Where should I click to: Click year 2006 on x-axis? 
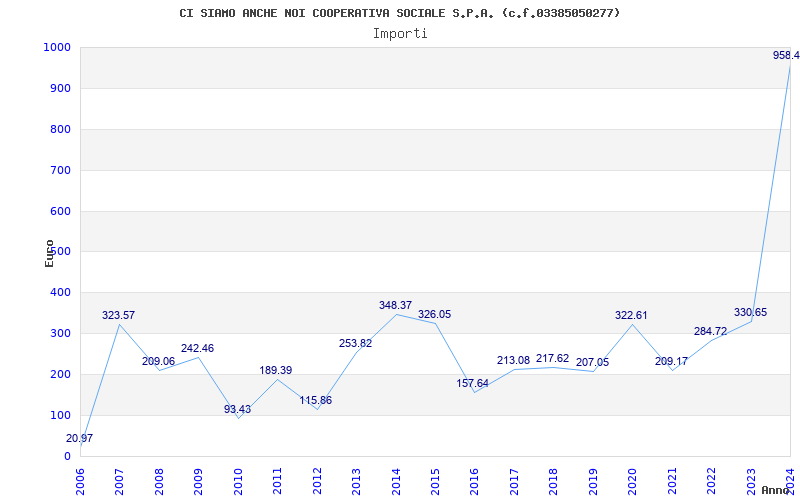(80, 482)
